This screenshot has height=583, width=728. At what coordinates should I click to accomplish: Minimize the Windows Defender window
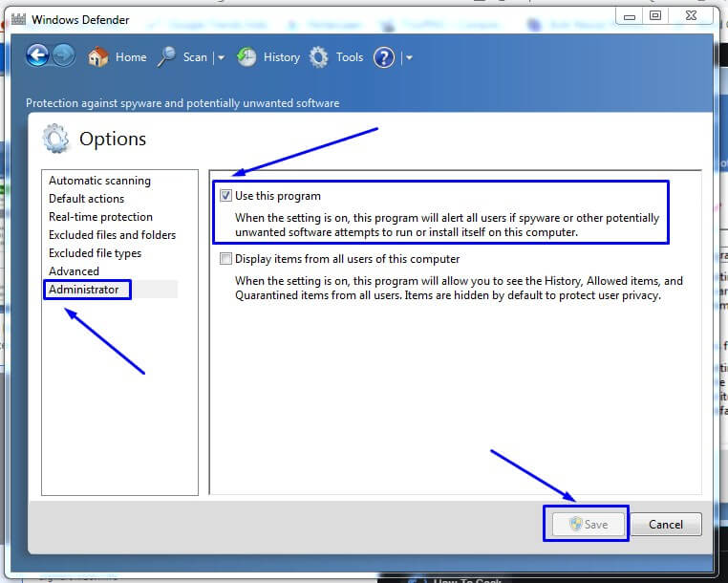point(630,16)
